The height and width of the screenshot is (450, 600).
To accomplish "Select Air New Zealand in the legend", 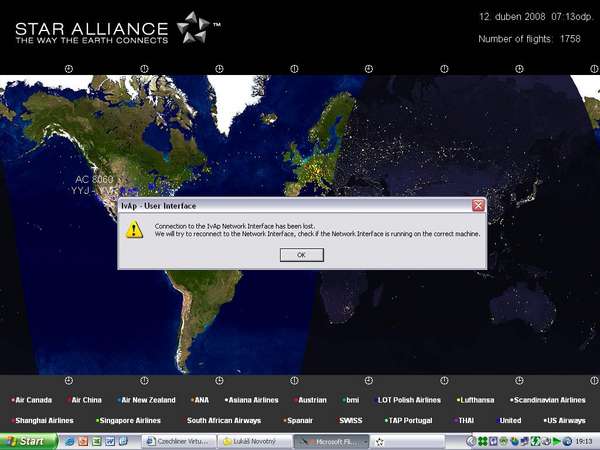I will 146,400.
